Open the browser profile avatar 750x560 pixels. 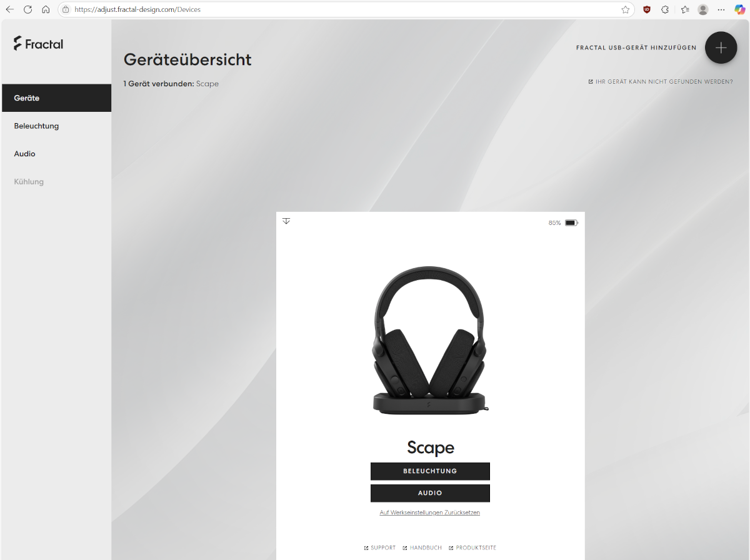tap(703, 9)
